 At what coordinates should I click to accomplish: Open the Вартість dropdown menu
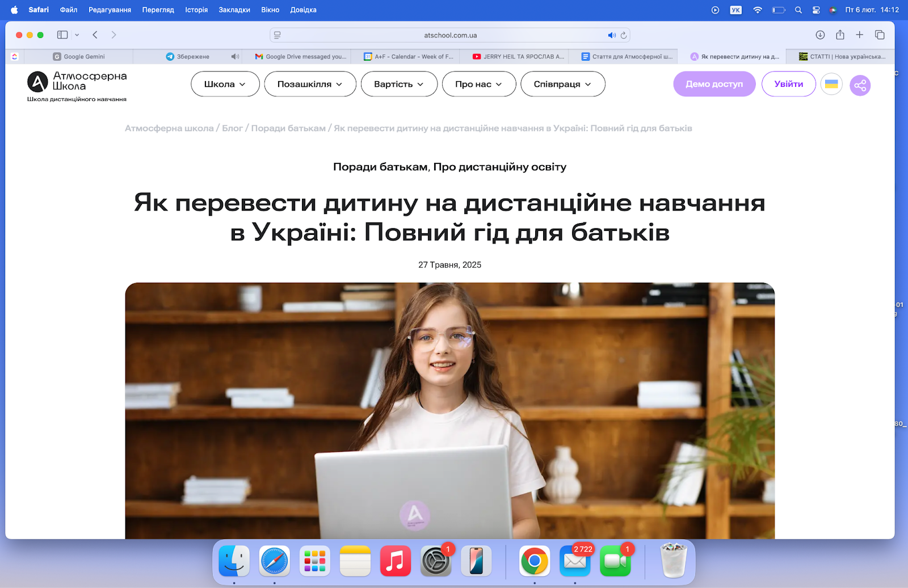tap(399, 84)
